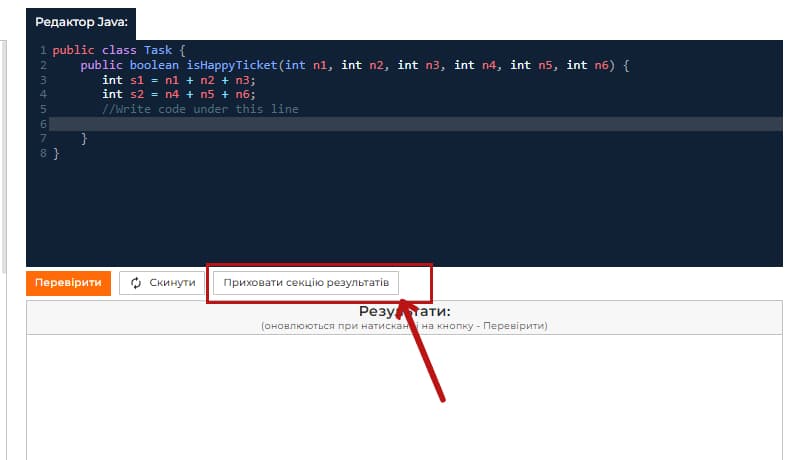This screenshot has height=460, width=800.
Task: Click the boolean keyword on line 2
Action: [154, 65]
